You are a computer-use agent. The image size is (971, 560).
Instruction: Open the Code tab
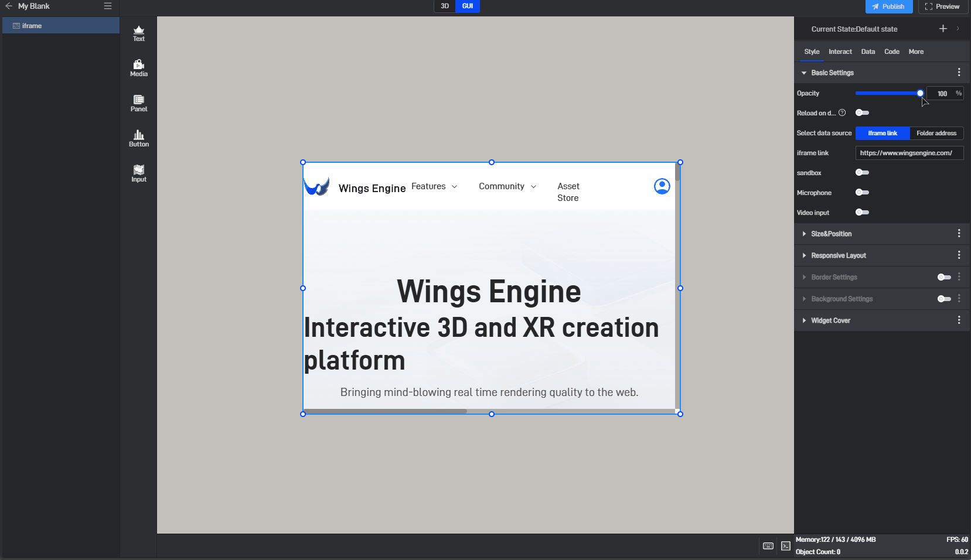point(892,52)
